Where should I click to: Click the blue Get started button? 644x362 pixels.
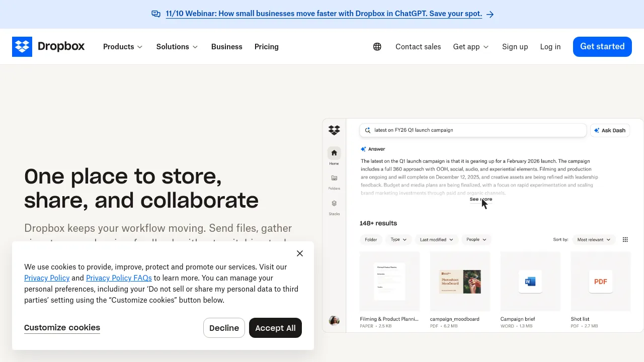coord(602,47)
